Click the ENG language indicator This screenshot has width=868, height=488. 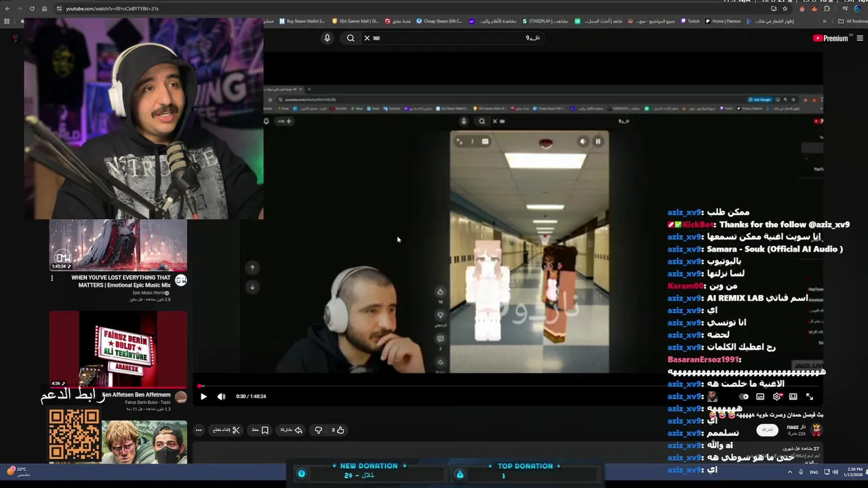[x=814, y=472]
